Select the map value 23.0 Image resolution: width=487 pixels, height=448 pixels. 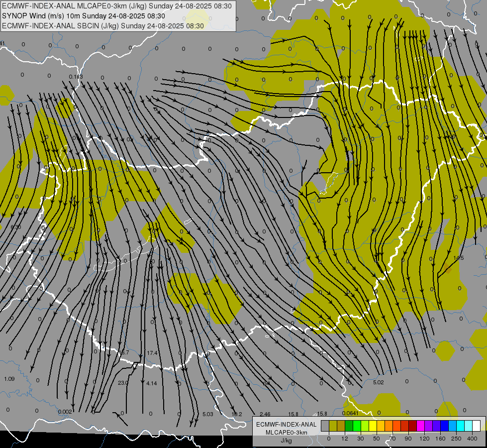coord(123,383)
